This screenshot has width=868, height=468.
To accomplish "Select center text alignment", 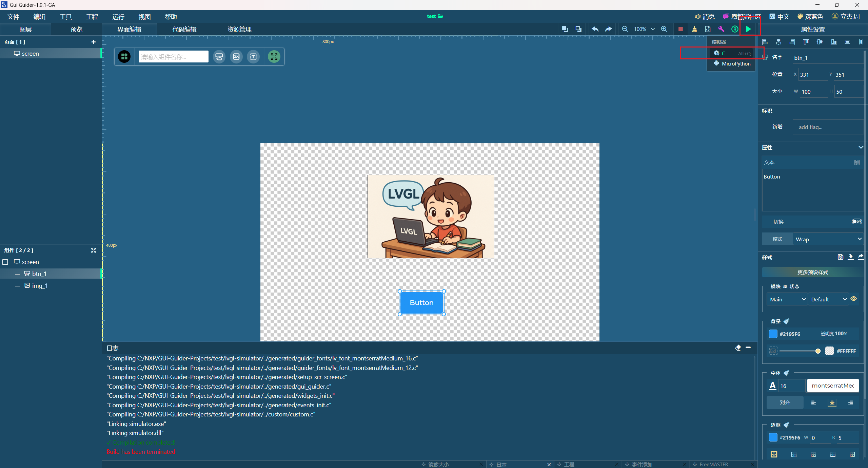I will point(832,403).
